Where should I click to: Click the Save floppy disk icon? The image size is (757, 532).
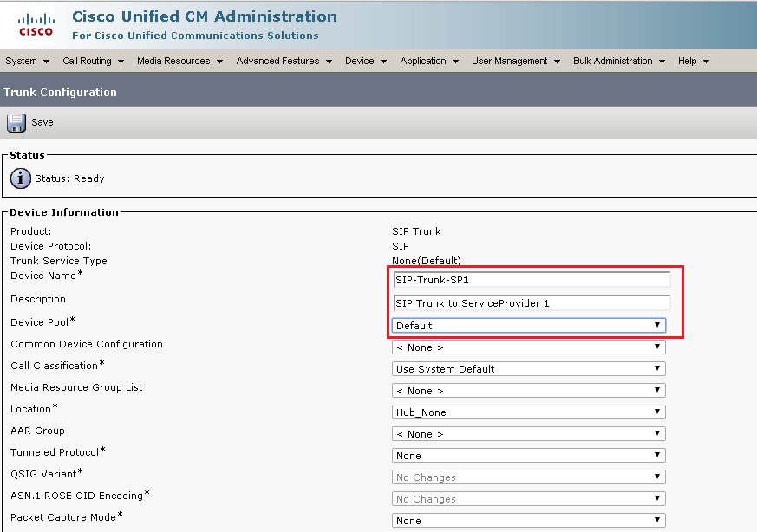point(16,122)
